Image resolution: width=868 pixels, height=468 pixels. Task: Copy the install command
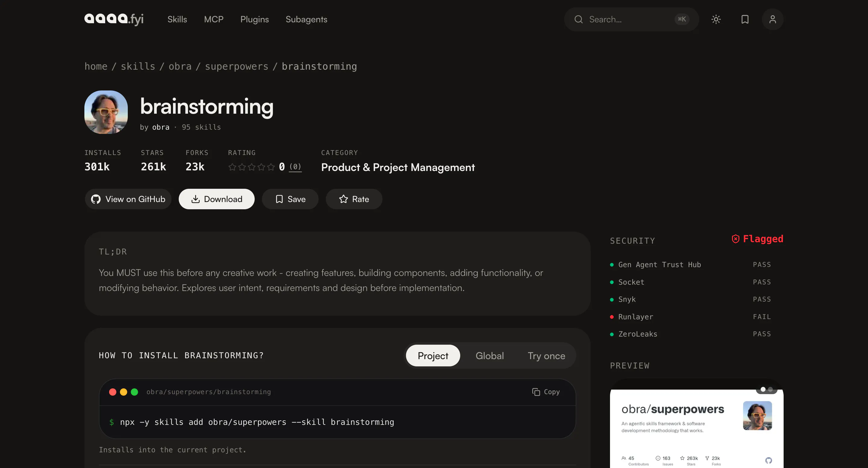tap(546, 392)
